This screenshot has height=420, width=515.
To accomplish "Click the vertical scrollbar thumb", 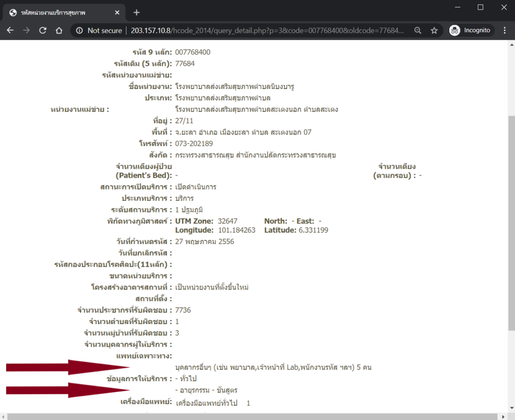I will tap(510, 221).
